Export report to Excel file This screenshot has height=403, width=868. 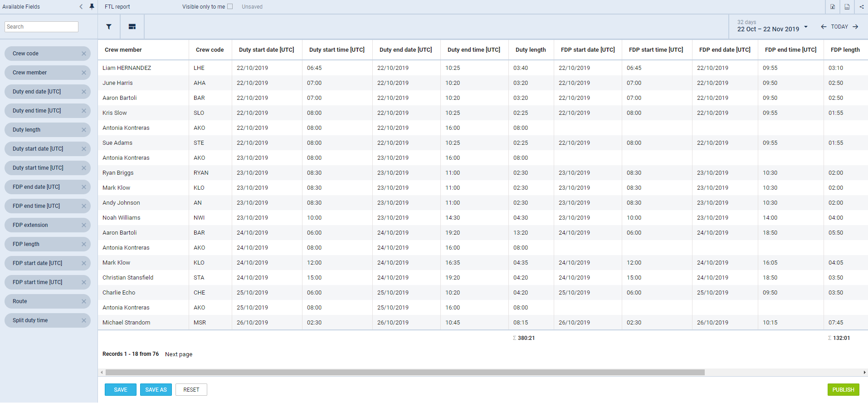(x=833, y=7)
